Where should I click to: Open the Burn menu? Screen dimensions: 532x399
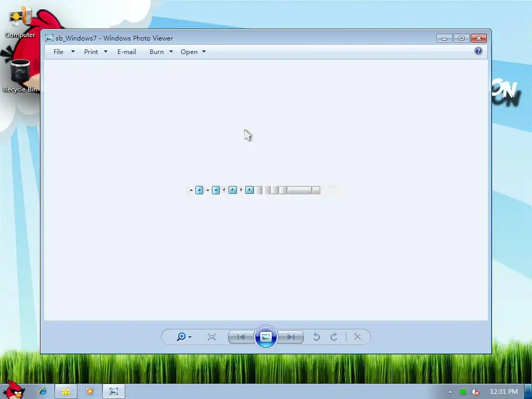[x=157, y=51]
